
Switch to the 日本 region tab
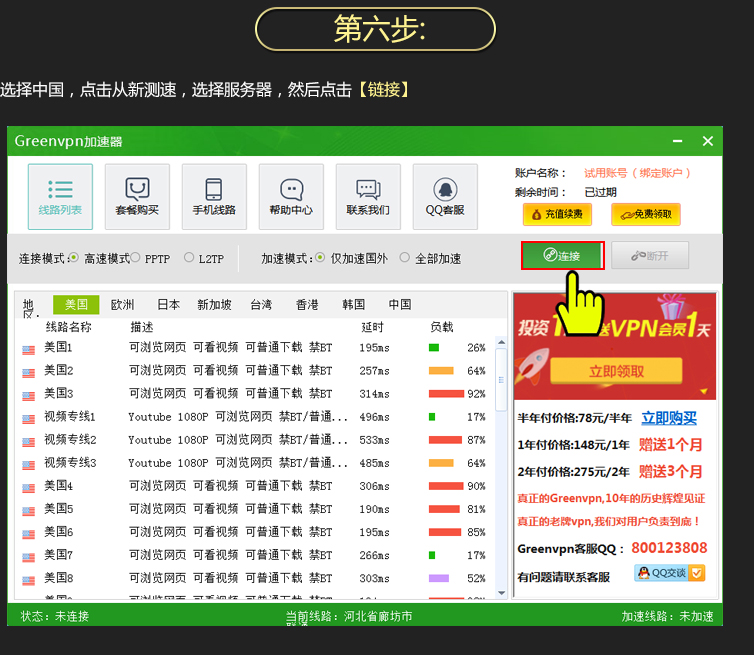point(168,305)
